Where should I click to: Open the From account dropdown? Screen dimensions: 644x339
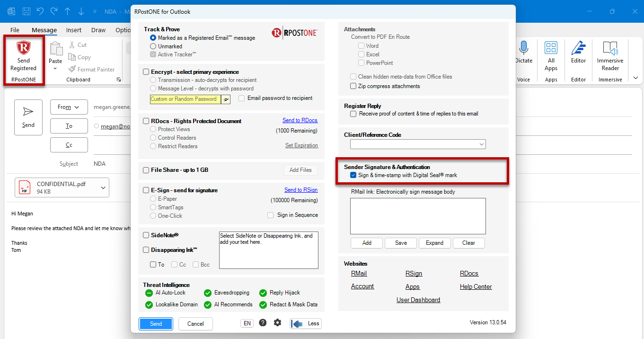click(69, 107)
